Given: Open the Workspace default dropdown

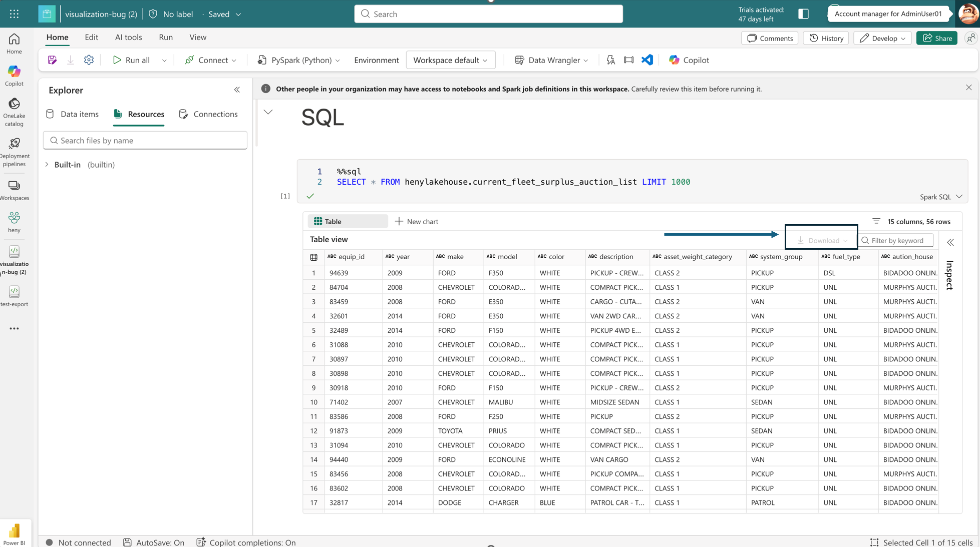Looking at the screenshot, I should [x=450, y=60].
